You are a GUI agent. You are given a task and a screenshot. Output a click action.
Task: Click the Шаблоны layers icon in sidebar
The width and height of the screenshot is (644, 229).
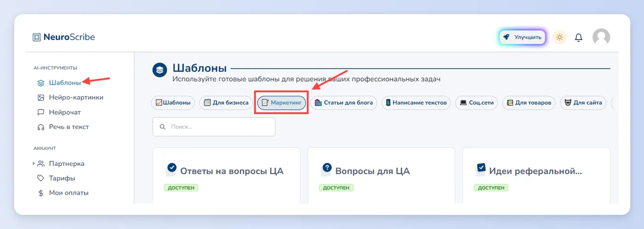(40, 83)
